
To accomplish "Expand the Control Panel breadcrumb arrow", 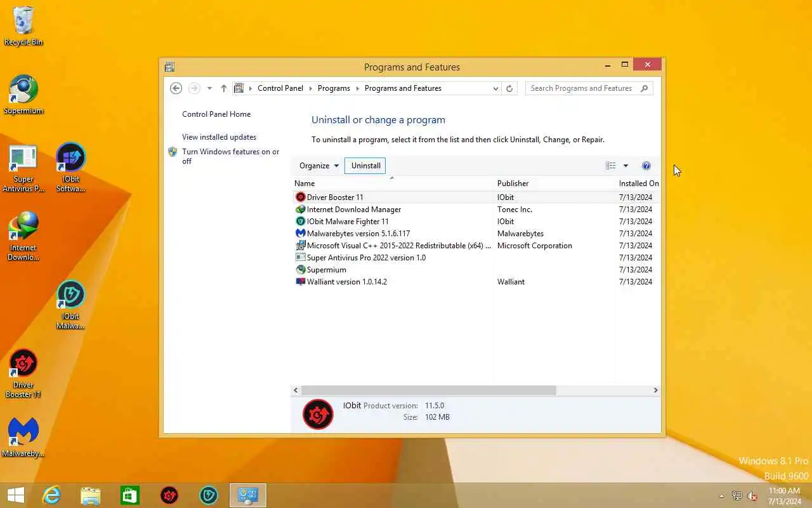I will coord(311,88).
